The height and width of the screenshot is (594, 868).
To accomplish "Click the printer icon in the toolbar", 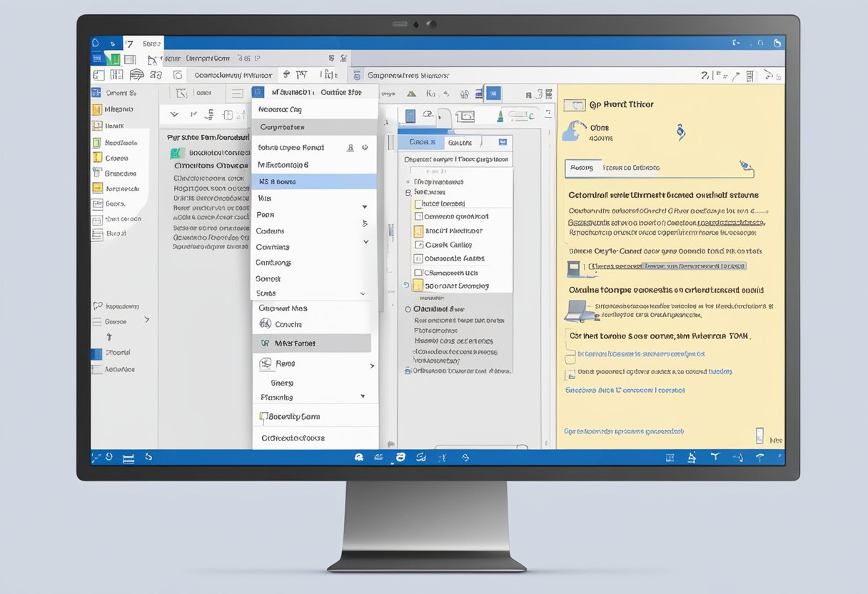I will 136,74.
